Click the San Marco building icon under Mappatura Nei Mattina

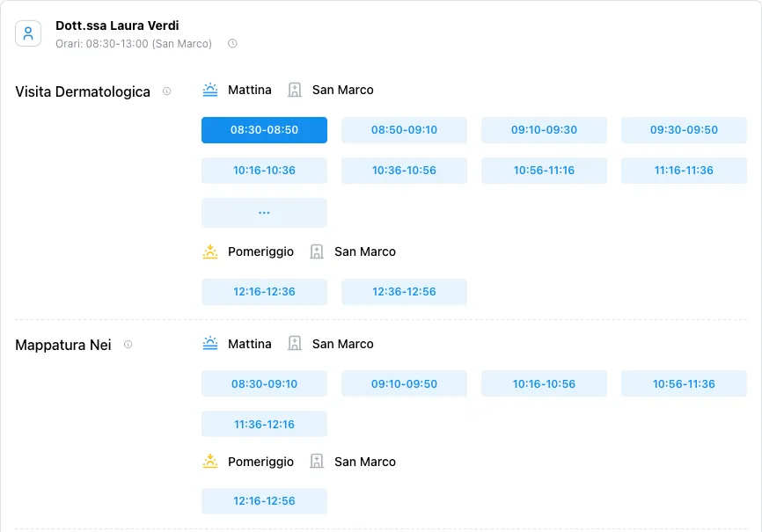point(295,344)
